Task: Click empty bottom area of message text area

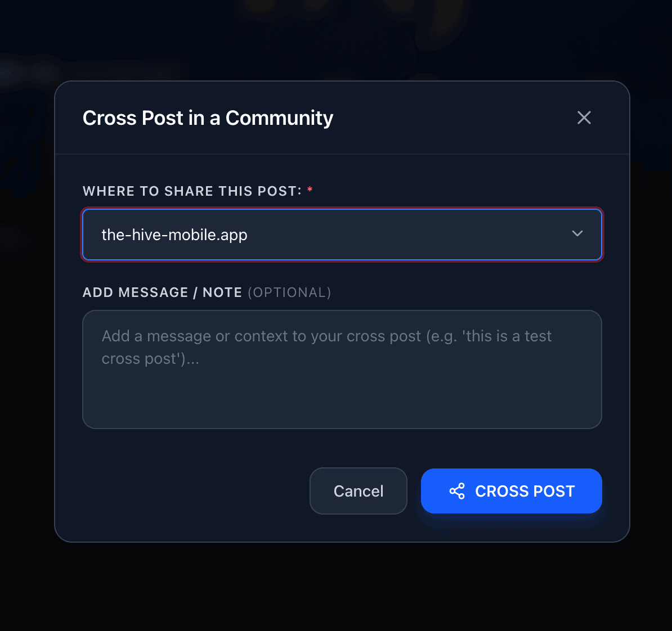Action: pyautogui.click(x=342, y=403)
